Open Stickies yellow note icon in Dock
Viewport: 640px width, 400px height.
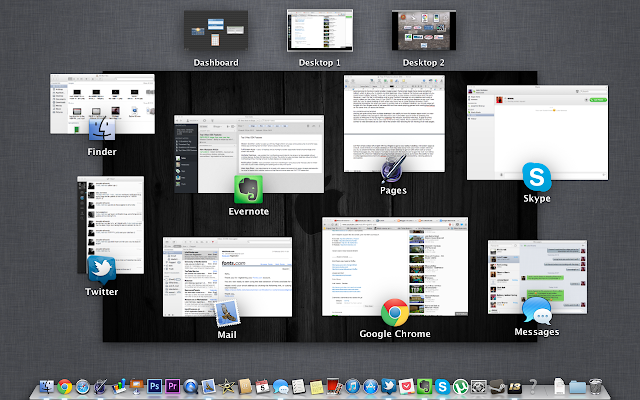316,386
